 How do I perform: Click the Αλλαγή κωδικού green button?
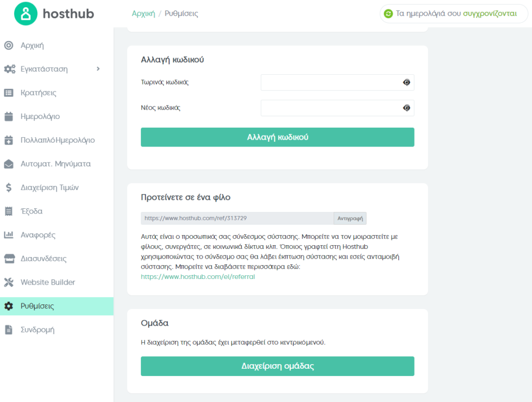277,137
